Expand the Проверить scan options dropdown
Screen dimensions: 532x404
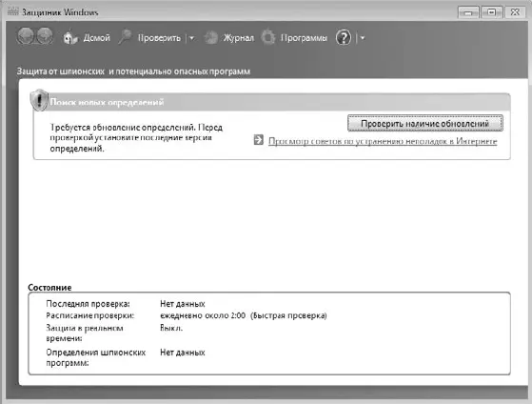[191, 38]
